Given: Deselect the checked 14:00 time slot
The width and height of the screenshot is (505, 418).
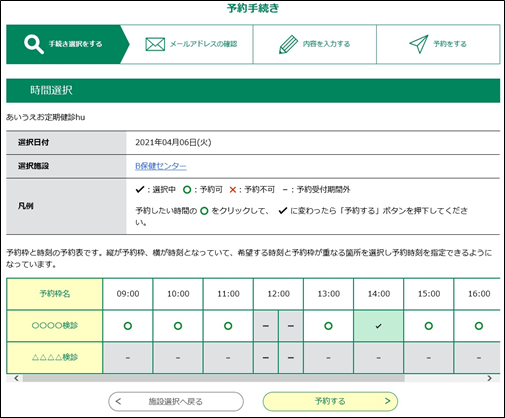Looking at the screenshot, I should pos(378,326).
